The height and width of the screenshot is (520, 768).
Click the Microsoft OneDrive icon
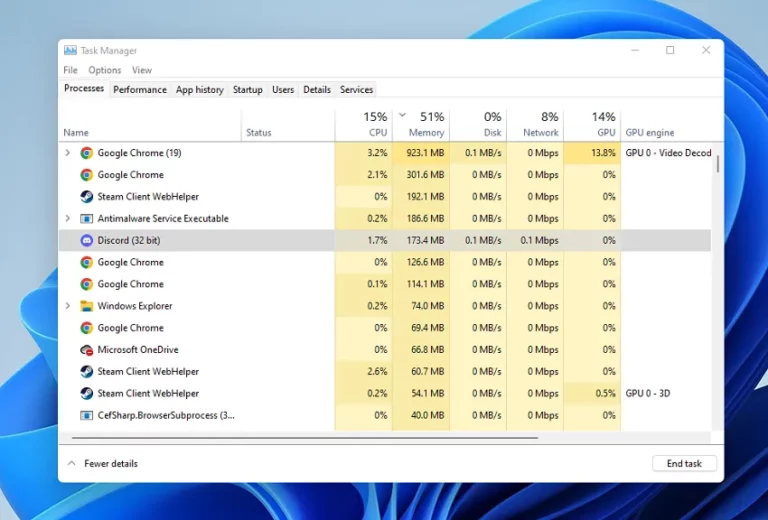click(87, 350)
